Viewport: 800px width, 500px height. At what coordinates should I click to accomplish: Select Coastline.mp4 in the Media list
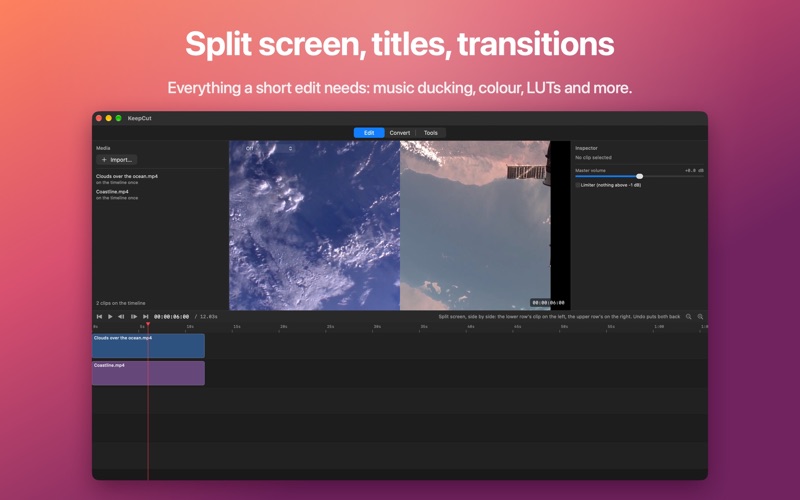tap(117, 194)
